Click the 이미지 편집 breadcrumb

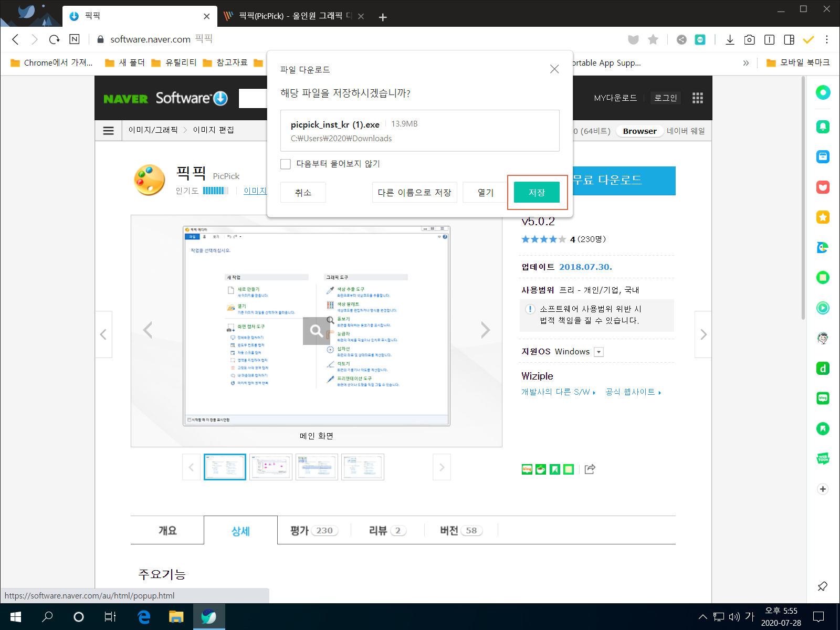(214, 130)
